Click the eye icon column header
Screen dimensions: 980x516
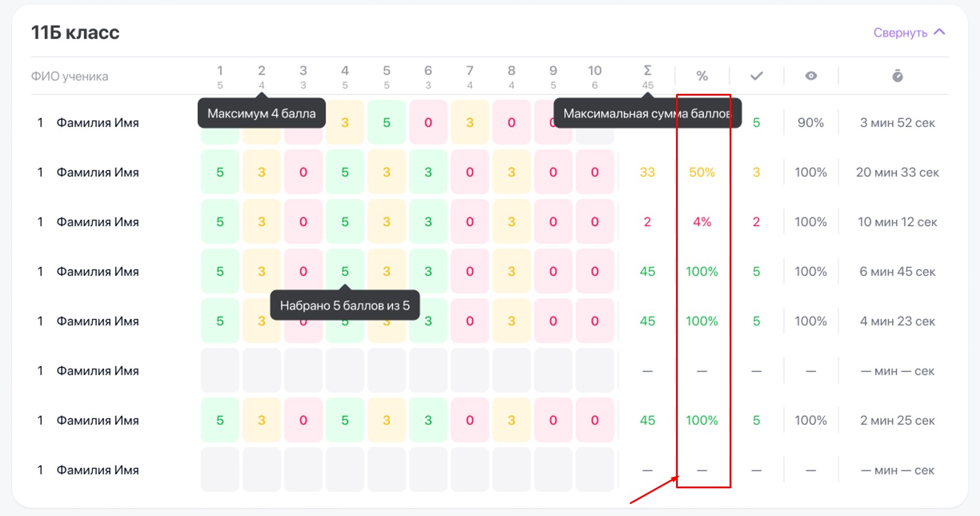tap(811, 76)
